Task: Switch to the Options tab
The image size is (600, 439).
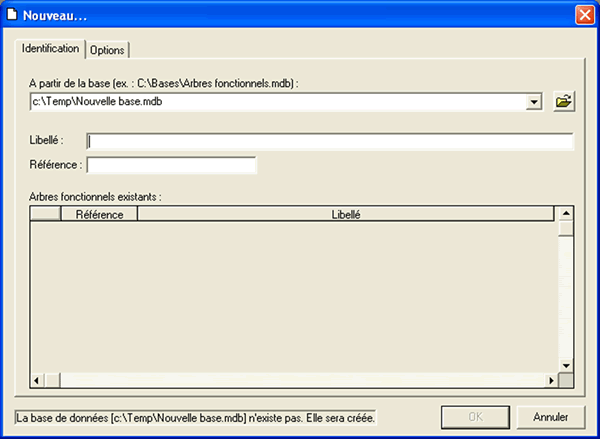Action: 107,50
